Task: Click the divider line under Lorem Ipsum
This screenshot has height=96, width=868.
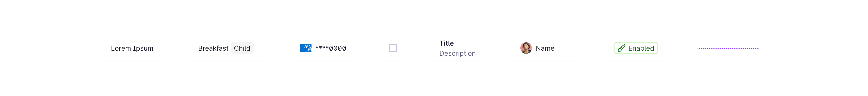Action: point(132,61)
